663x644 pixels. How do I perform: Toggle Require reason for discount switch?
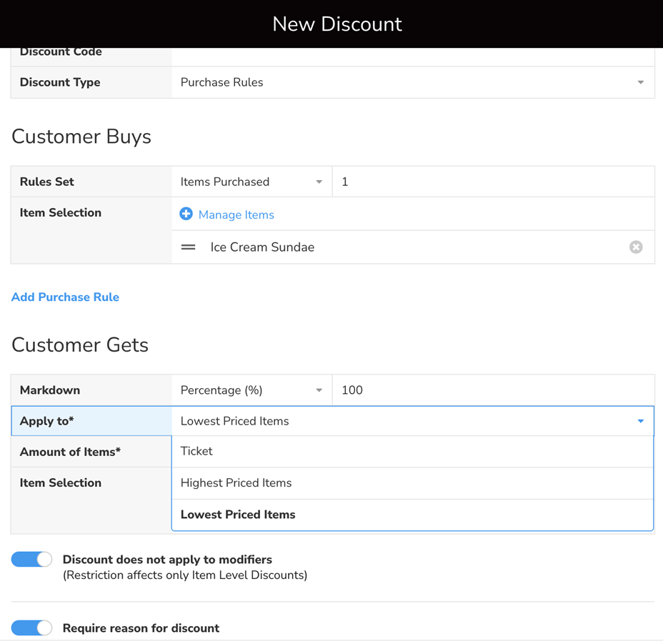[x=32, y=628]
